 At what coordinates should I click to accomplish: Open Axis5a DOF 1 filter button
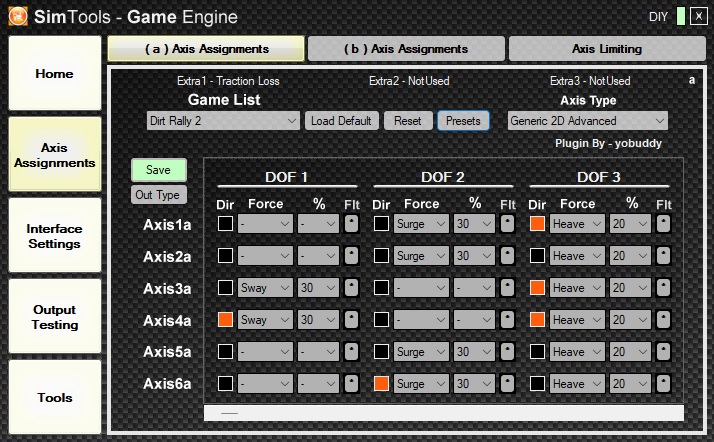(x=351, y=351)
